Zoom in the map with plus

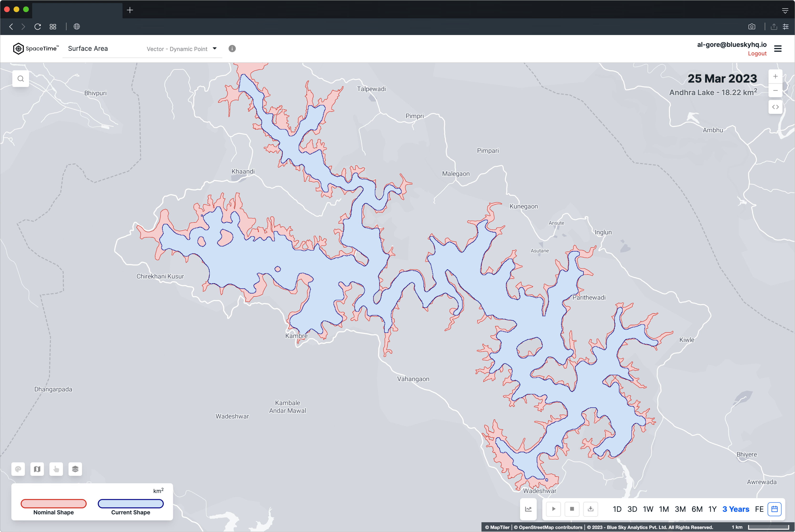coord(775,76)
